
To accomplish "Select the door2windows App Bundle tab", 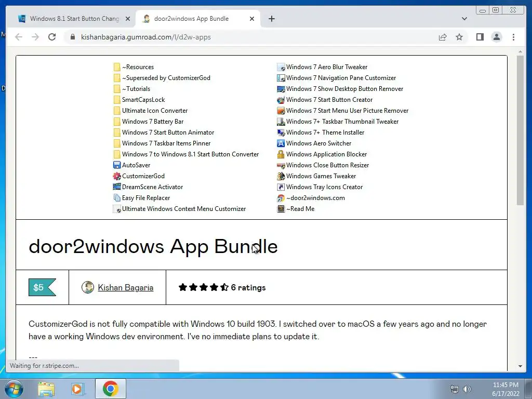I will click(x=198, y=19).
